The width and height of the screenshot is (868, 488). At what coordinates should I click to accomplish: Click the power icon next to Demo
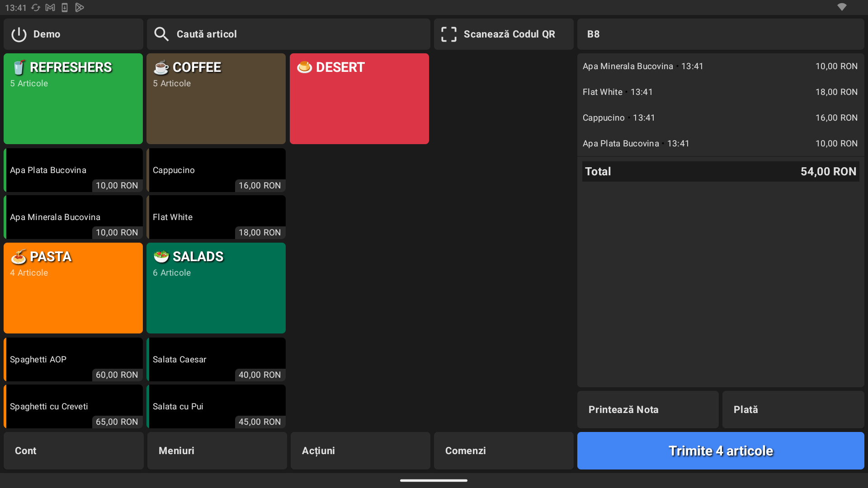coord(19,34)
